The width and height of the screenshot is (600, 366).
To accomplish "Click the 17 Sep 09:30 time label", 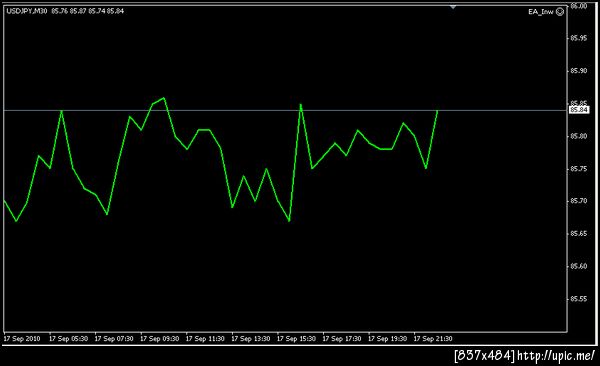I will [160, 339].
